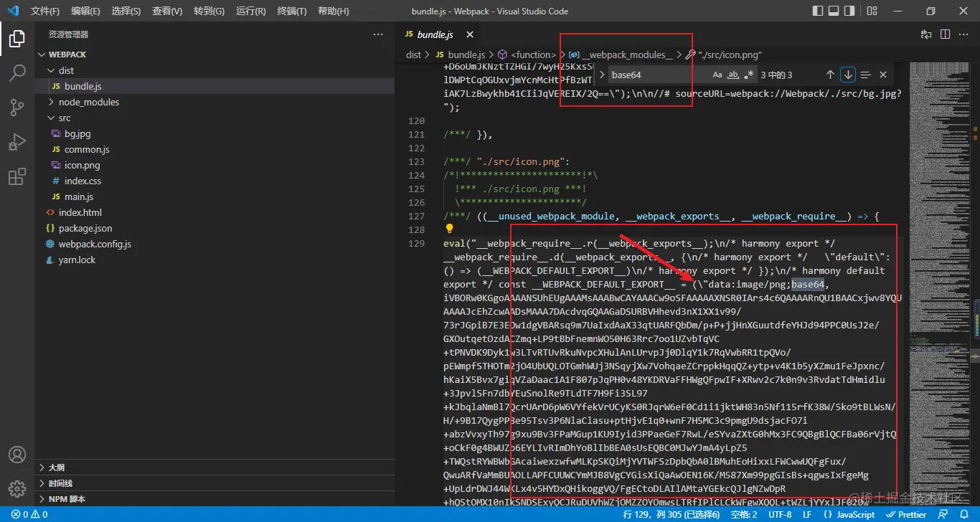Click the line and column status indicator
This screenshot has width=980, height=522.
point(671,514)
